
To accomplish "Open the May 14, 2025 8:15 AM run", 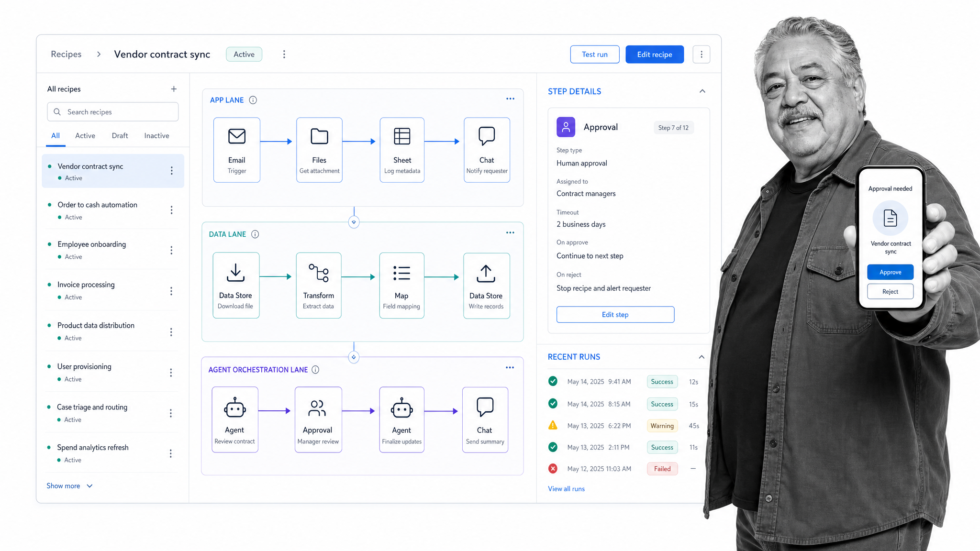I will click(x=624, y=404).
